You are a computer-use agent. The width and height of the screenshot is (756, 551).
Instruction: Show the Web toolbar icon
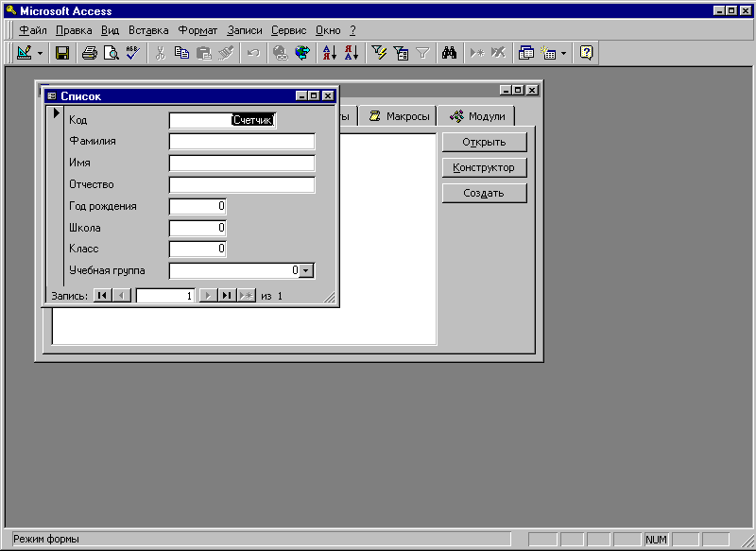click(302, 53)
